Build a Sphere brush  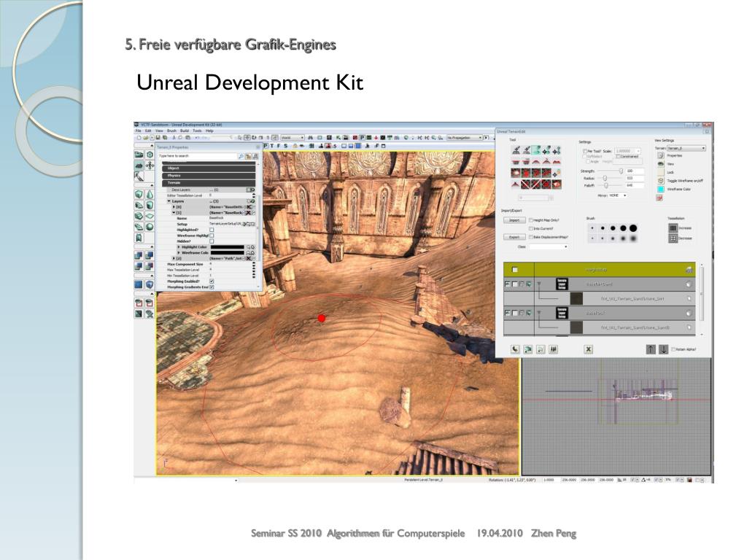150,227
